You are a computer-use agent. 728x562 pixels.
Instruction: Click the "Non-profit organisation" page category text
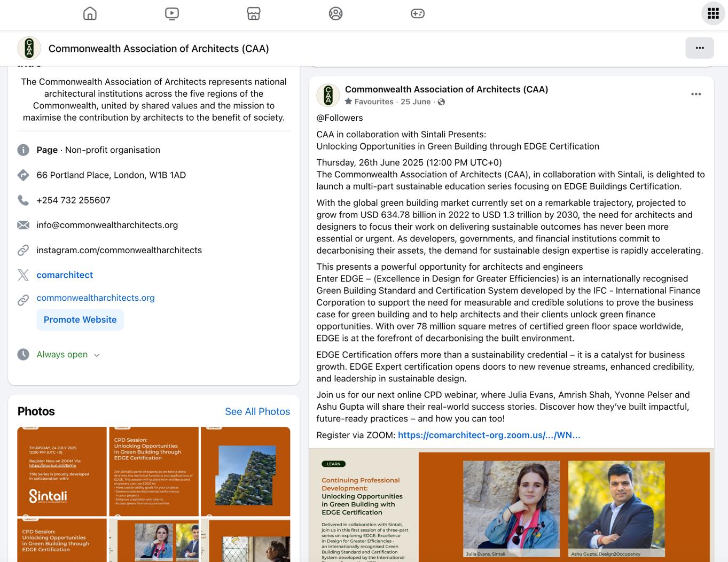pos(113,150)
